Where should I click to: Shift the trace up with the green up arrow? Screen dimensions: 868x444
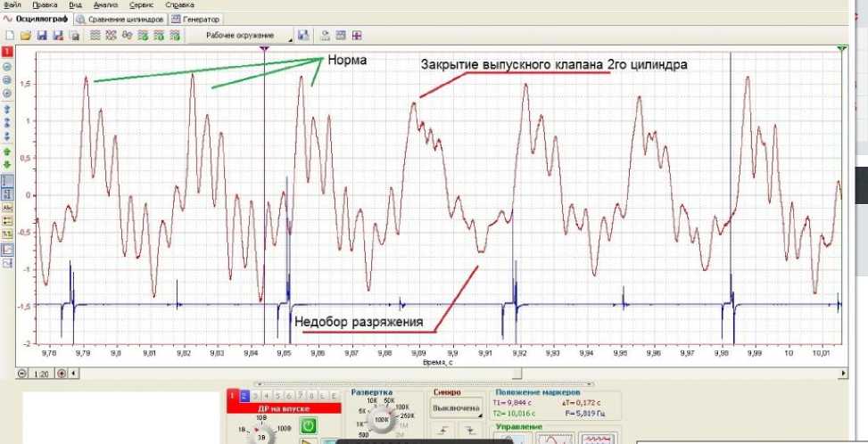[x=7, y=151]
